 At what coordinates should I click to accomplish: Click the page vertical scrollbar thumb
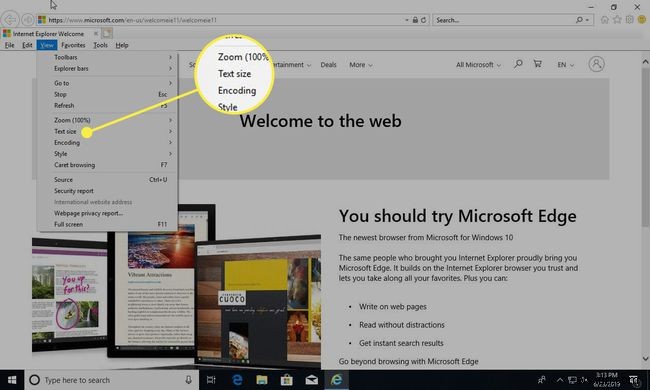click(x=645, y=147)
